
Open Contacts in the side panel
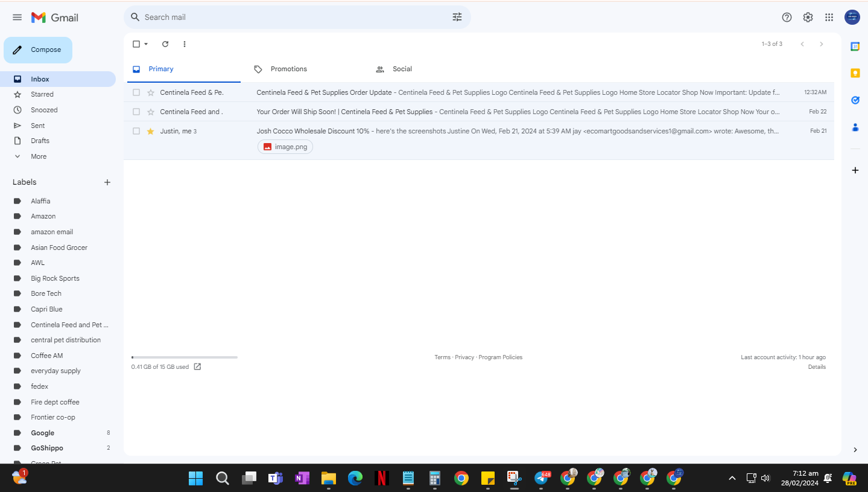pos(855,127)
